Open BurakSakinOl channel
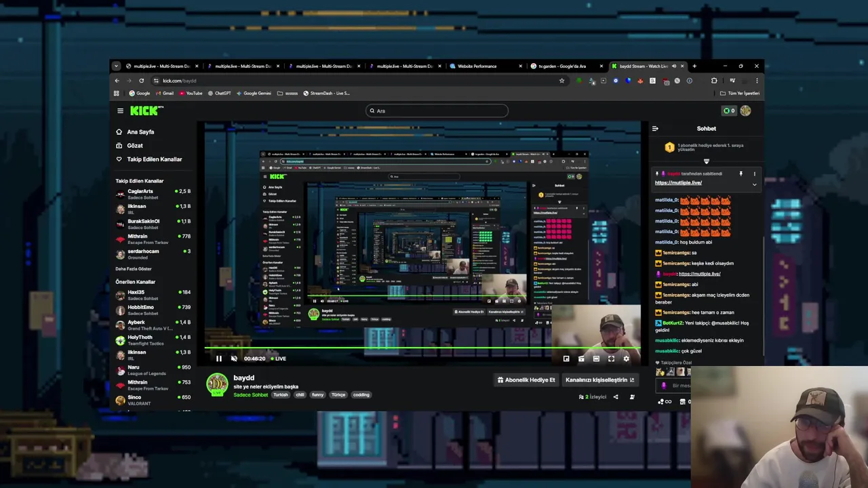 click(x=153, y=224)
